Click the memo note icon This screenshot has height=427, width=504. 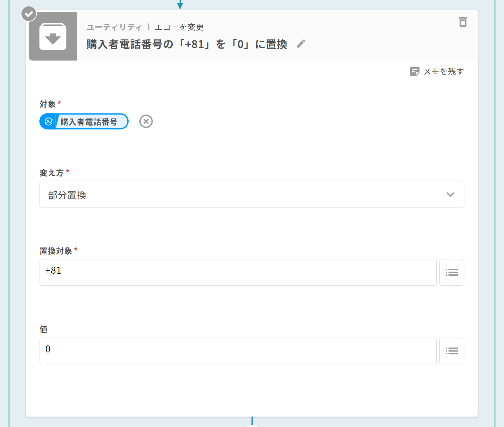(x=414, y=71)
